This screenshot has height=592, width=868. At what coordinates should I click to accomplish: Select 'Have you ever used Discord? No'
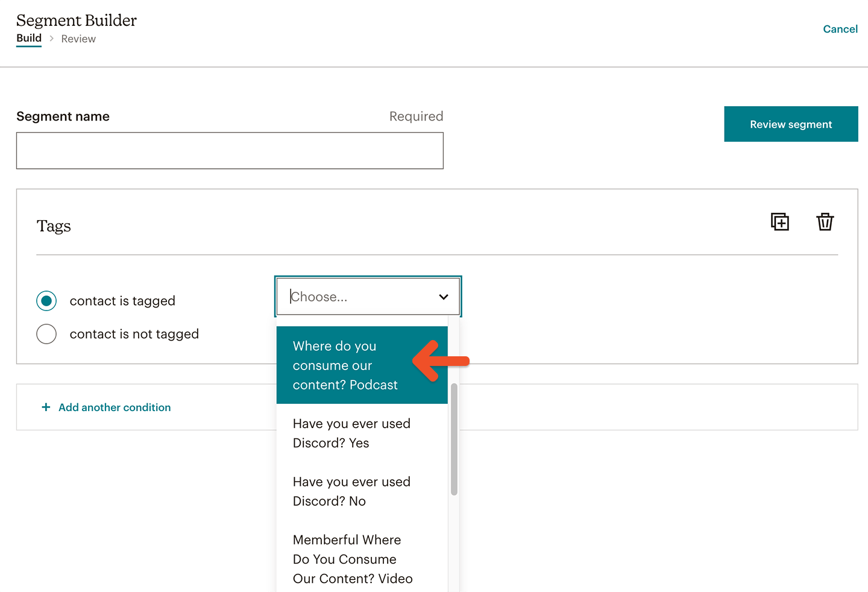[x=351, y=491]
